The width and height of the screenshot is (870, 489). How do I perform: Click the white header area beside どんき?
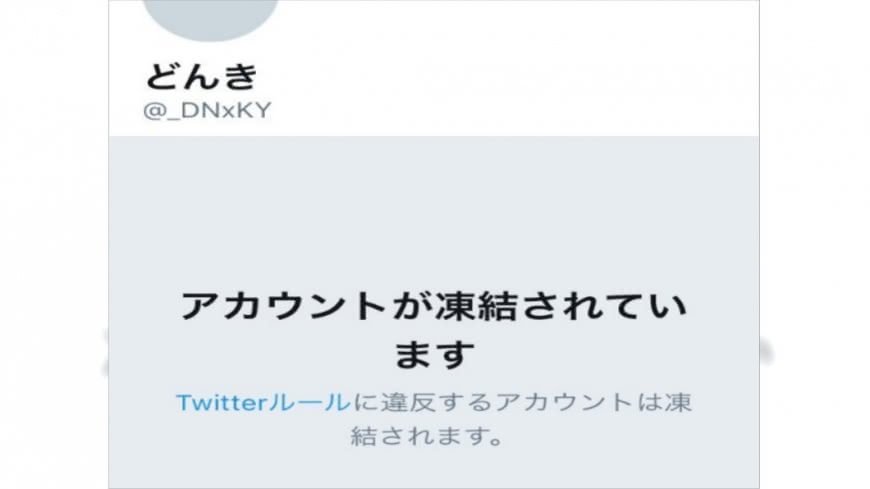pyautogui.click(x=508, y=76)
